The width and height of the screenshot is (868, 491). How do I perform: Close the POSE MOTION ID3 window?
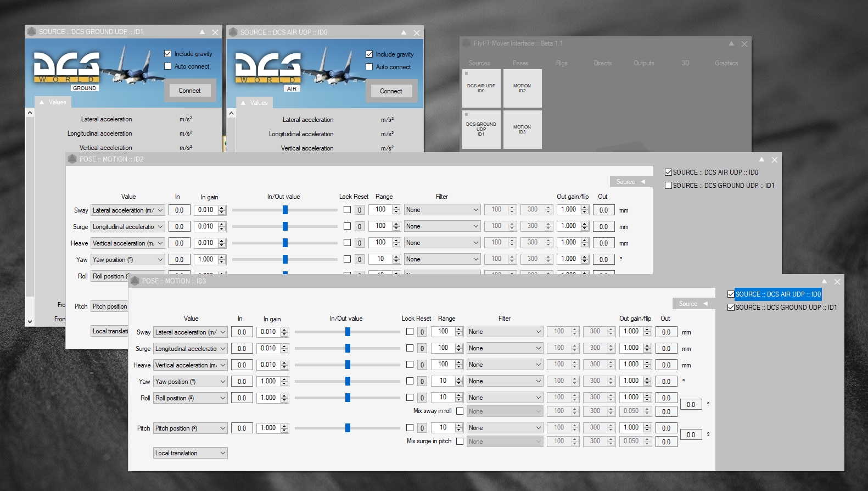(x=837, y=281)
